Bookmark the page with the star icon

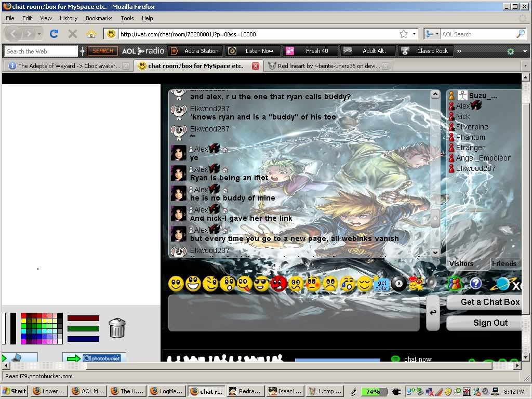(404, 34)
